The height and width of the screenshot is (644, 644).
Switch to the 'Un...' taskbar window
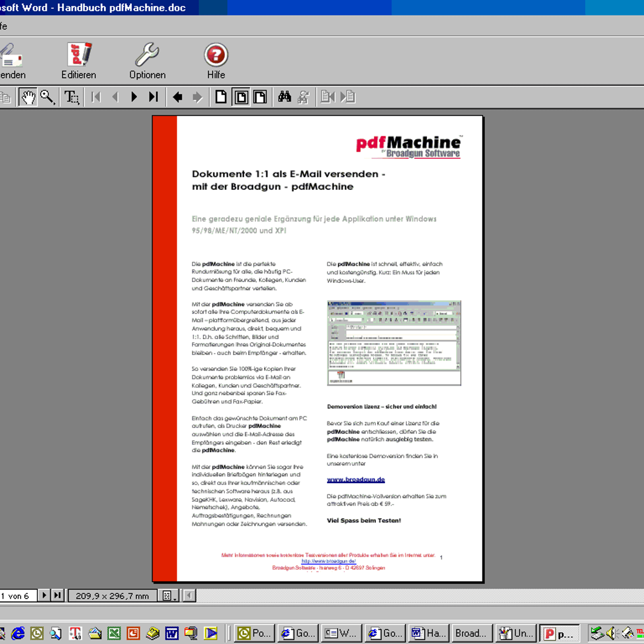(516, 633)
